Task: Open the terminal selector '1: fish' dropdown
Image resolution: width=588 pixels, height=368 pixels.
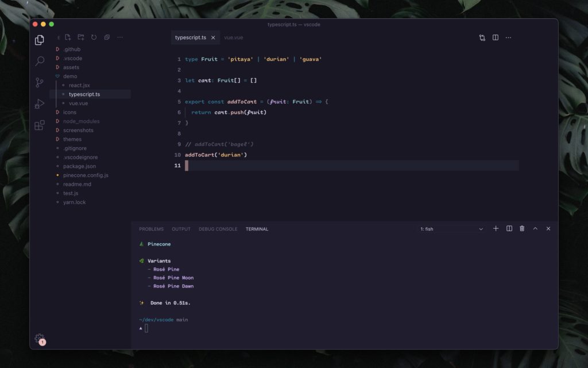Action: (451, 229)
